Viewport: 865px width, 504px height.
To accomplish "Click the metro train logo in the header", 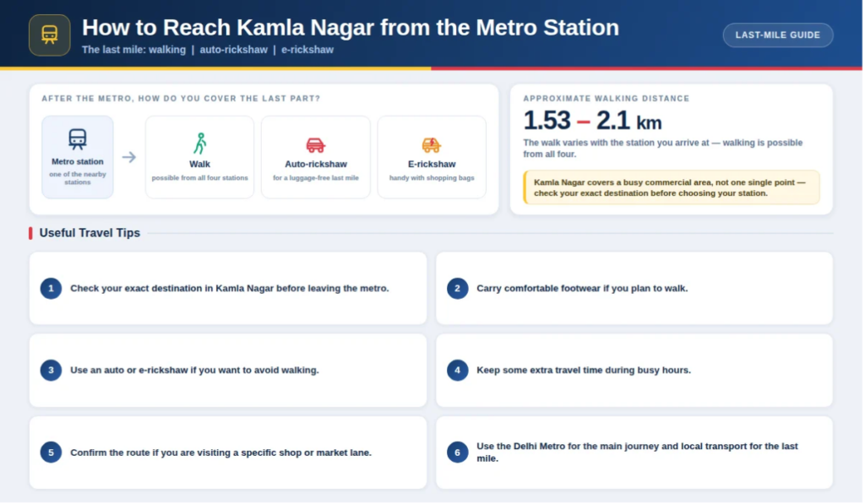I will click(50, 35).
